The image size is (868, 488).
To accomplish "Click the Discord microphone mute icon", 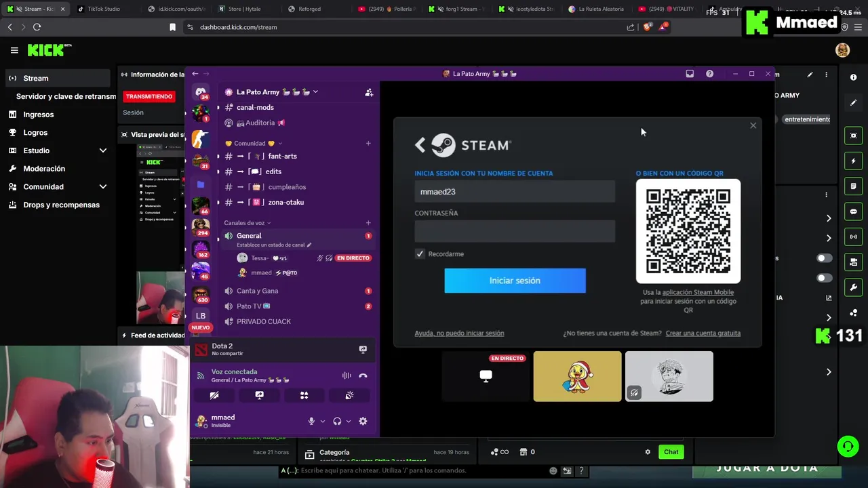I will click(311, 421).
